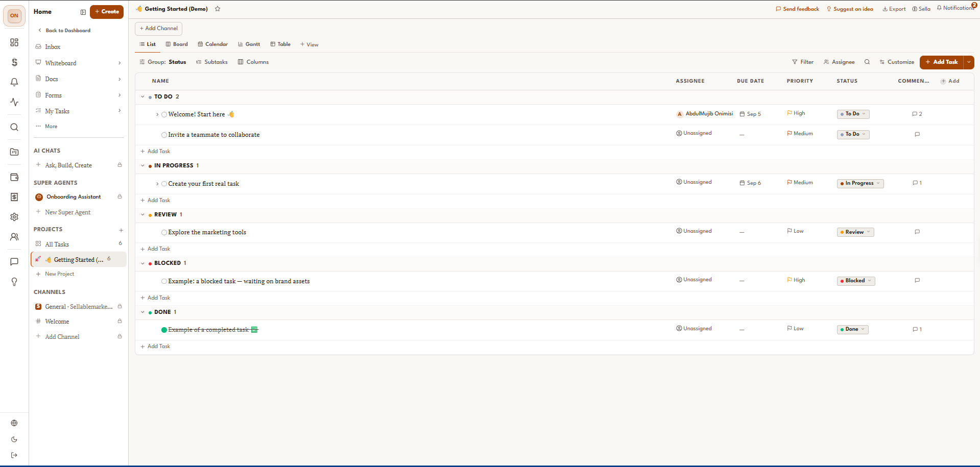The width and height of the screenshot is (980, 467).
Task: Open the Add Task split dropdown arrow
Action: 969,62
